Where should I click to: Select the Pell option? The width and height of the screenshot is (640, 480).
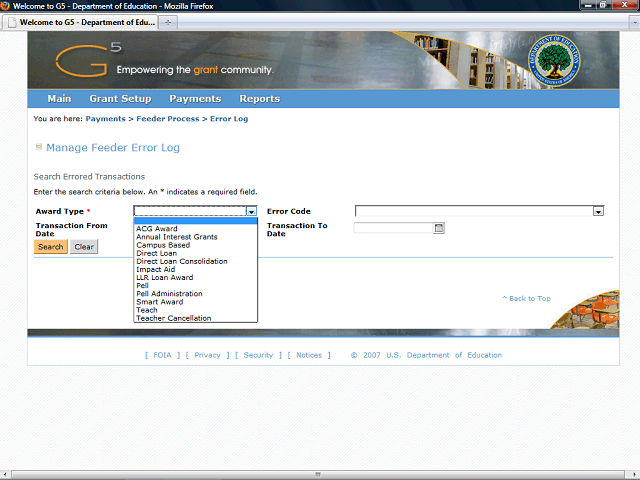142,286
